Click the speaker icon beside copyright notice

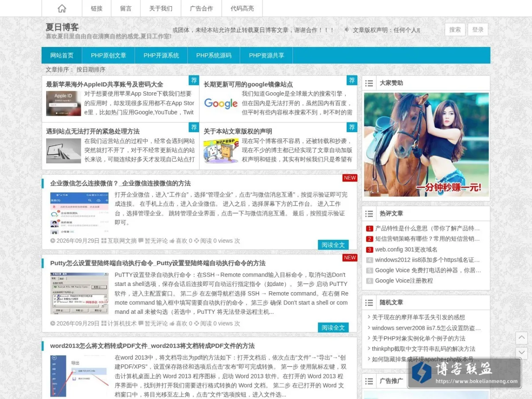(347, 30)
